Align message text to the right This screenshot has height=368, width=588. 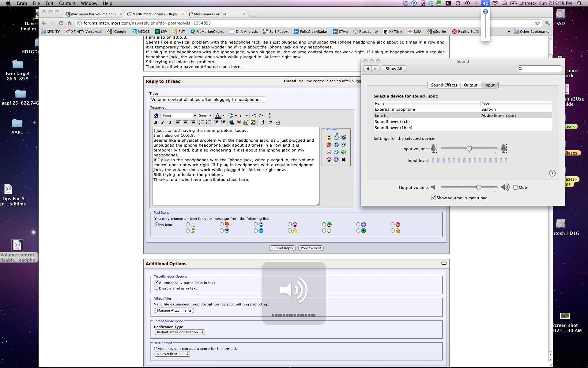coord(193,122)
